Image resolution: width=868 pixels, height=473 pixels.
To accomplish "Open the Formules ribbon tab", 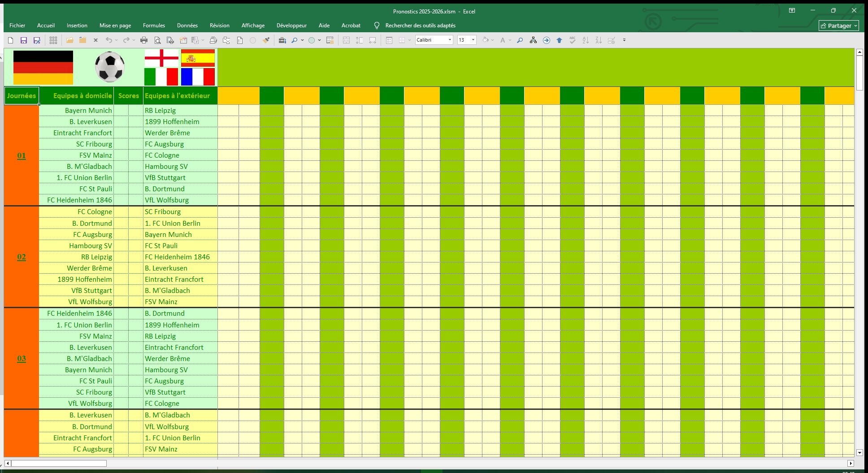I will click(154, 26).
